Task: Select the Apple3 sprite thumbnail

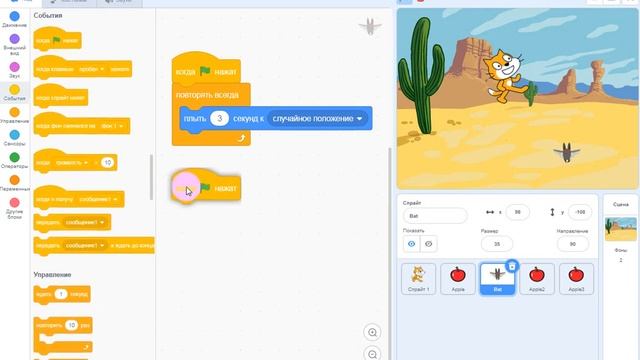Action: point(576,279)
